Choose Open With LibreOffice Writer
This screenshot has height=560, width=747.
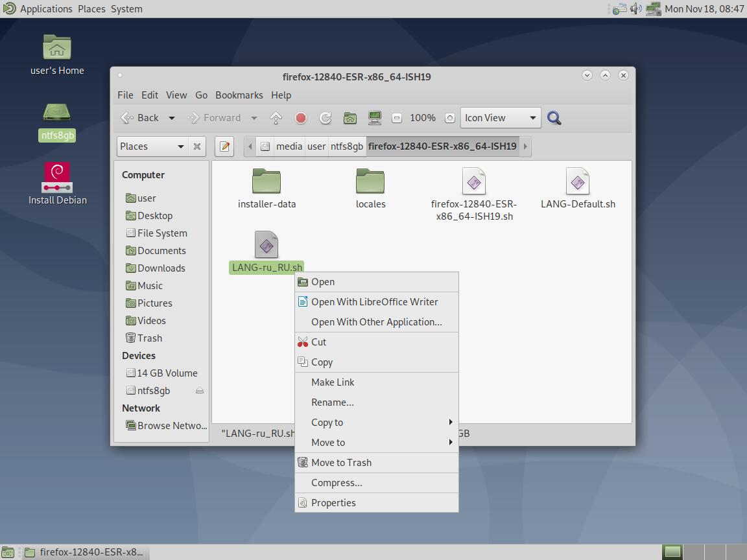377,302
